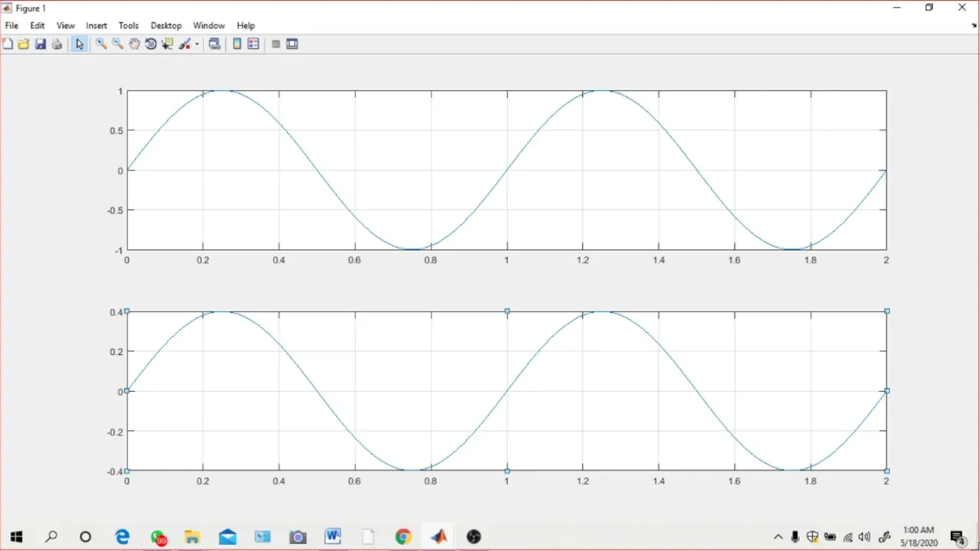Screen dimensions: 980x551
Task: Open the Windows Start menu
Action: pyautogui.click(x=16, y=537)
